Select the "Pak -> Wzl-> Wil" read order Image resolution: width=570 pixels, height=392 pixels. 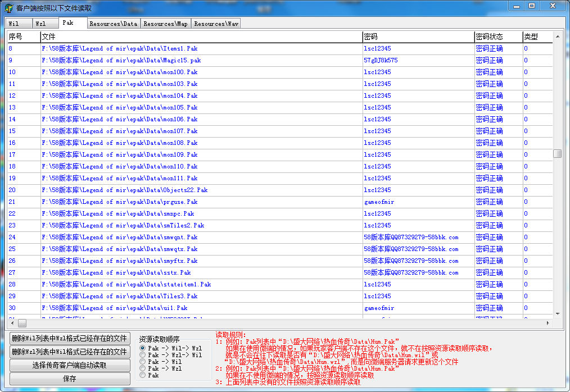pyautogui.click(x=143, y=355)
